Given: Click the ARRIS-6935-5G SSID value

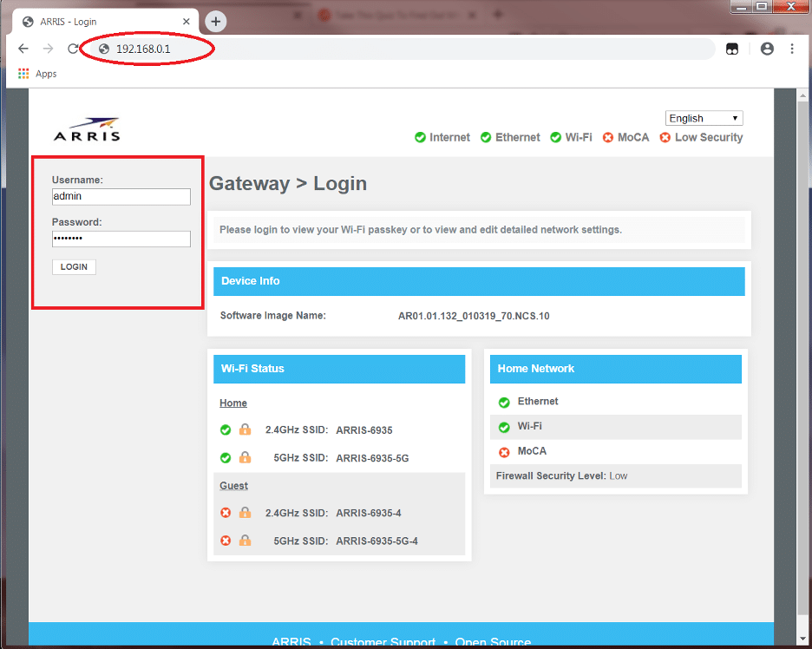Looking at the screenshot, I should click(372, 458).
